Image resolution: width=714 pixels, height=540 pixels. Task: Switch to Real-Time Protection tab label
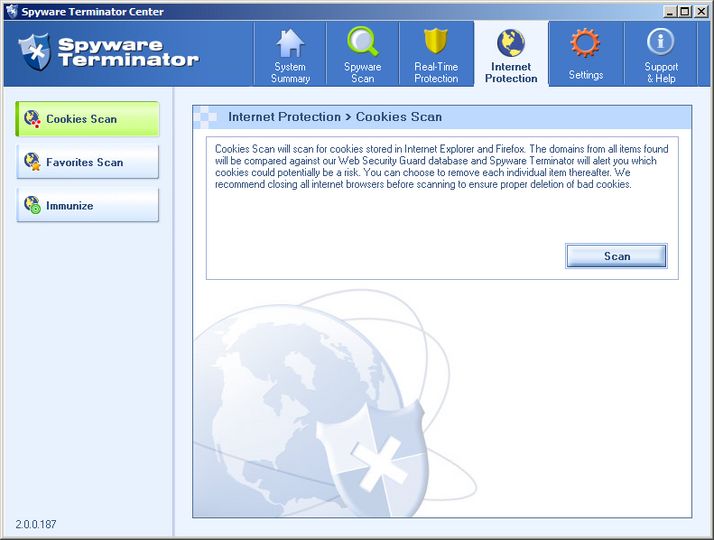[x=436, y=73]
